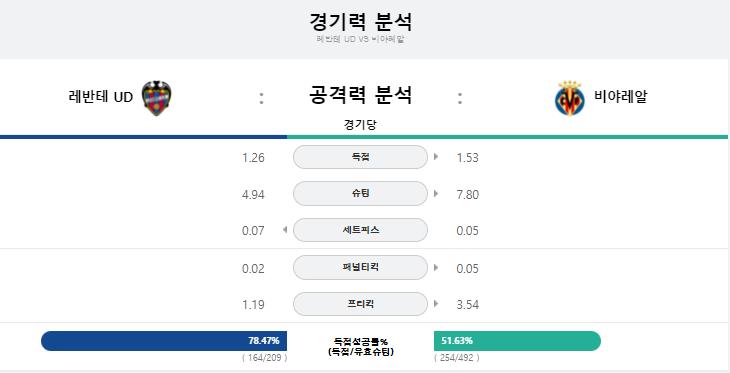Select the 프리킥 stat button
The image size is (730, 373).
pos(360,304)
